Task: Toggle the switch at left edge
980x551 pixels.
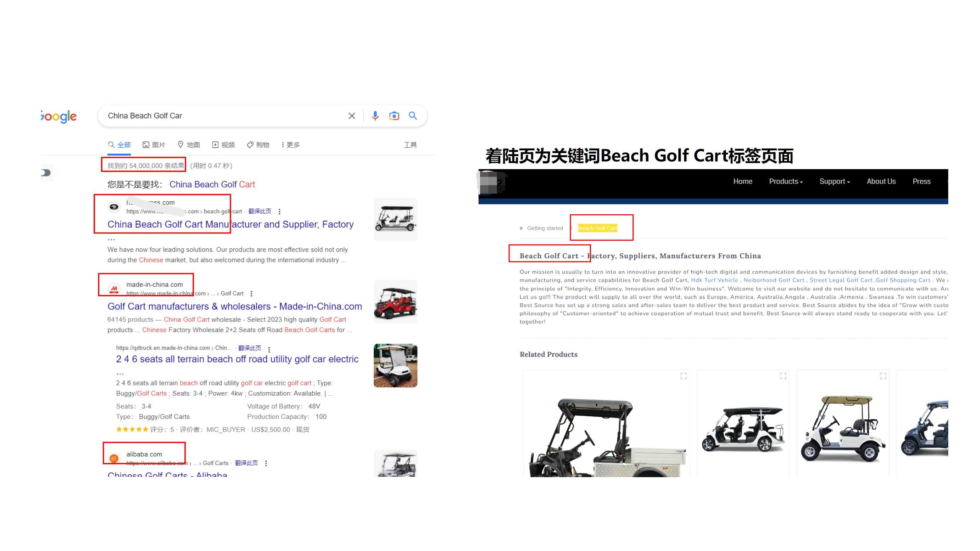Action: (x=46, y=173)
